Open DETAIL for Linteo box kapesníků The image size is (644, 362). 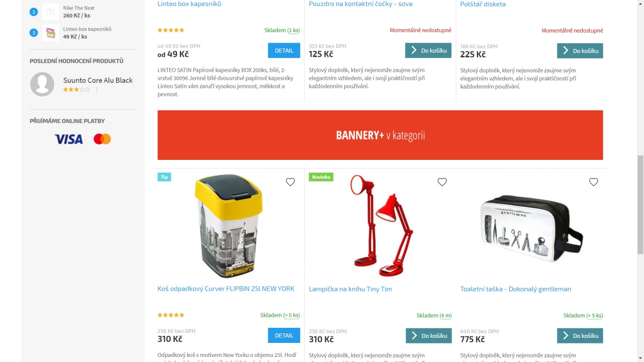(284, 51)
